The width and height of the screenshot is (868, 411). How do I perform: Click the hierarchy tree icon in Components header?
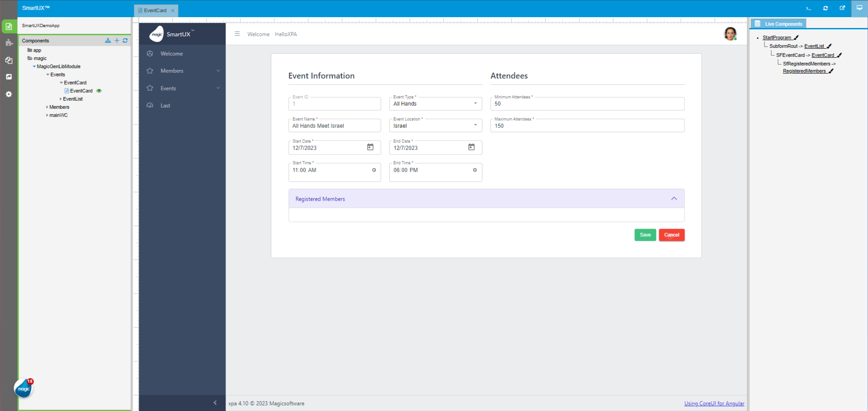click(x=108, y=41)
